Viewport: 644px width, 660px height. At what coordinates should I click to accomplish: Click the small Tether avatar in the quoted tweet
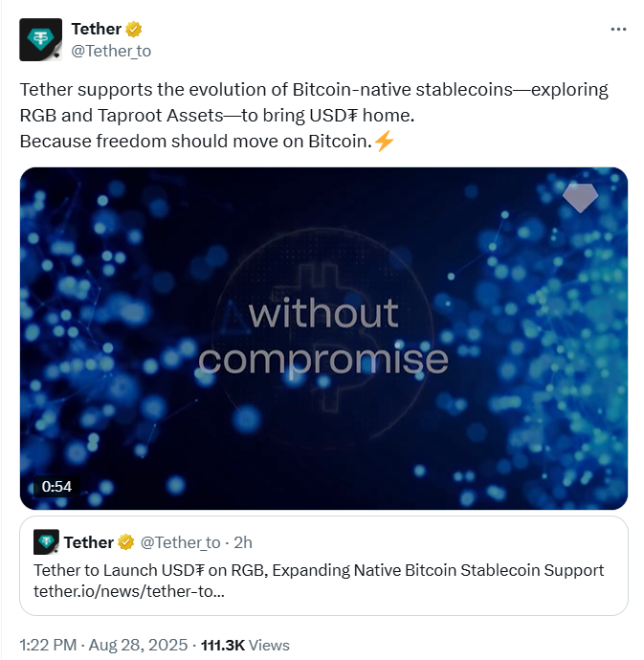(46, 542)
